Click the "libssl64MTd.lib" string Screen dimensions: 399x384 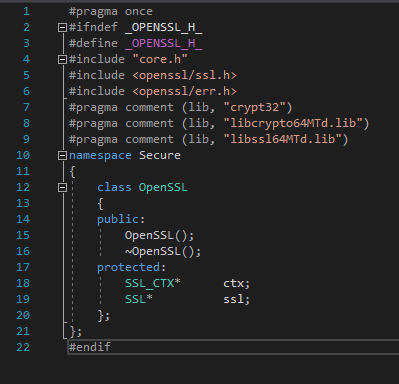[282, 139]
